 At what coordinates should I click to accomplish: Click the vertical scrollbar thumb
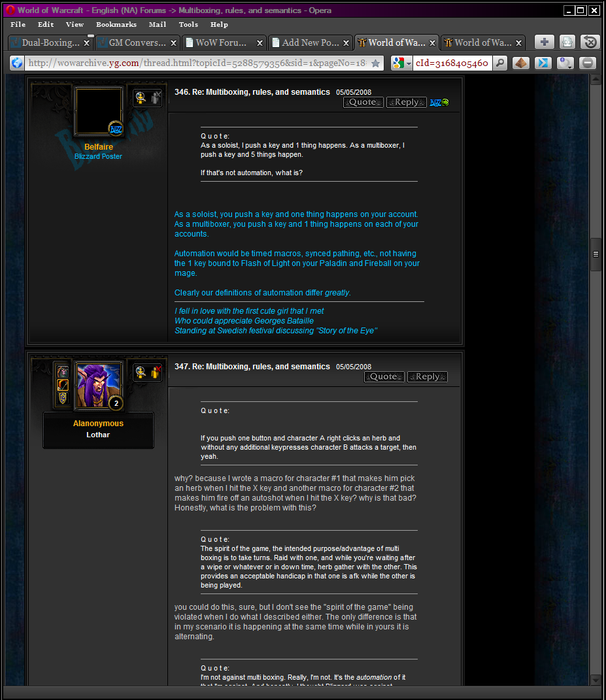point(596,254)
